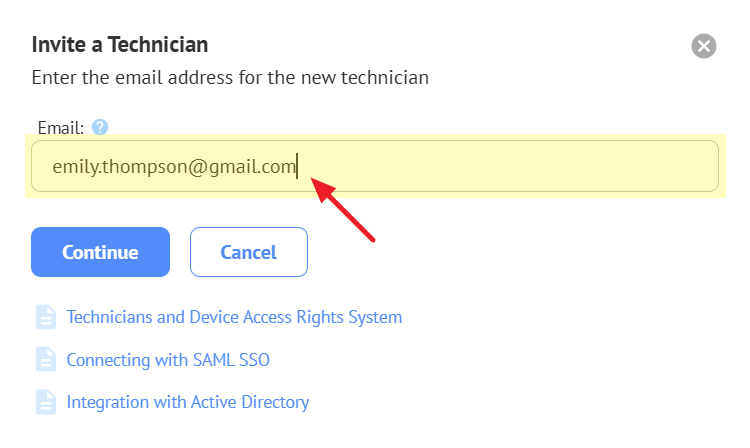
Task: Close the Invite a Technician dialog
Action: click(x=704, y=46)
